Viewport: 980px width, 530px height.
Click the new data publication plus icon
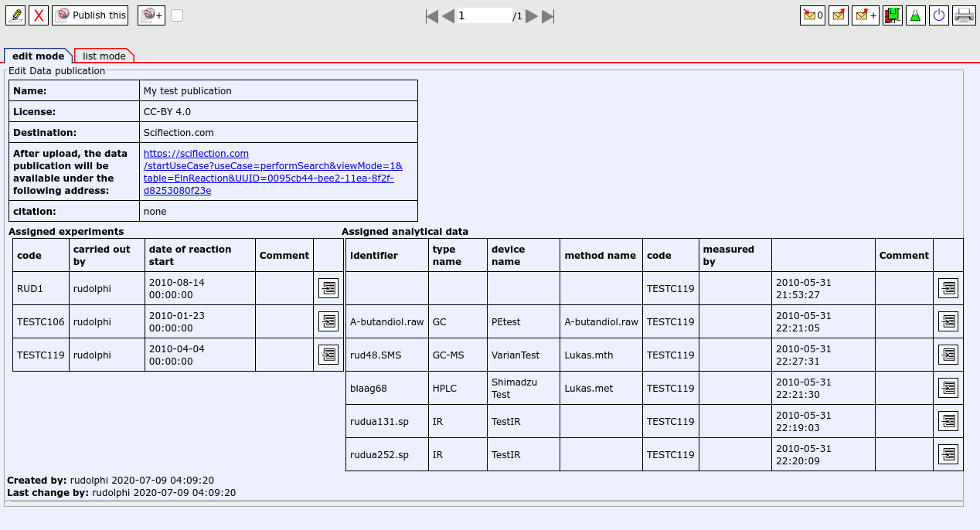coord(151,15)
